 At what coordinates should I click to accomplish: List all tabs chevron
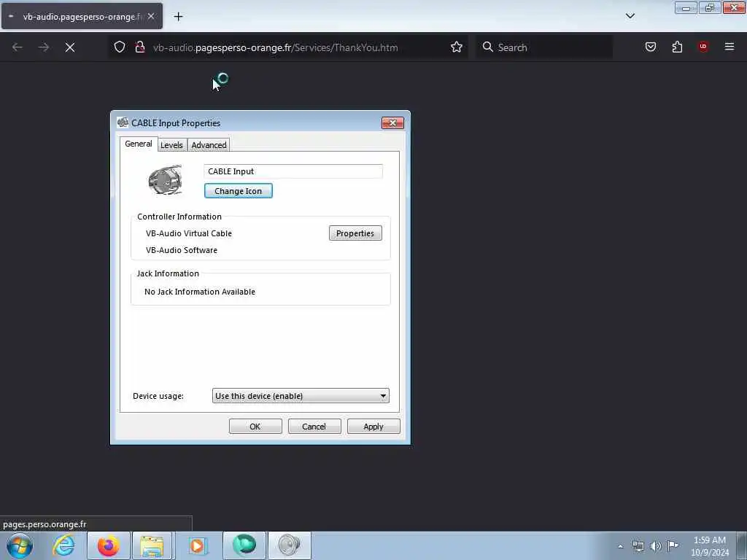point(630,16)
